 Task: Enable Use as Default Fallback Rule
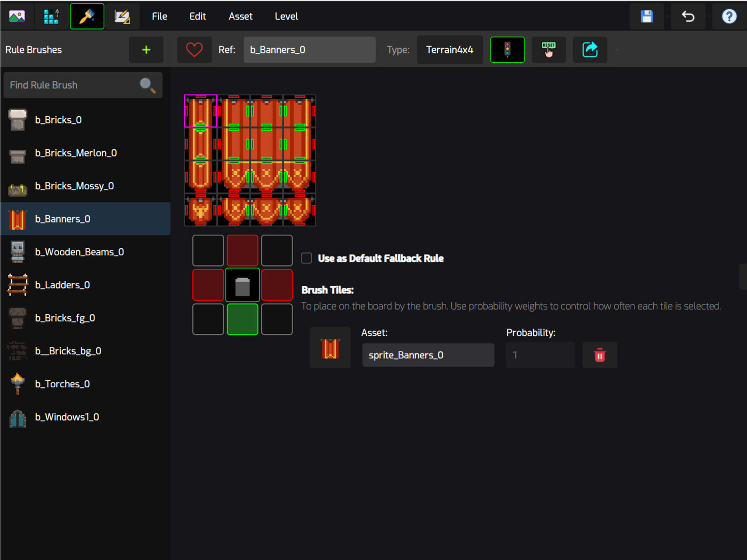(x=307, y=258)
